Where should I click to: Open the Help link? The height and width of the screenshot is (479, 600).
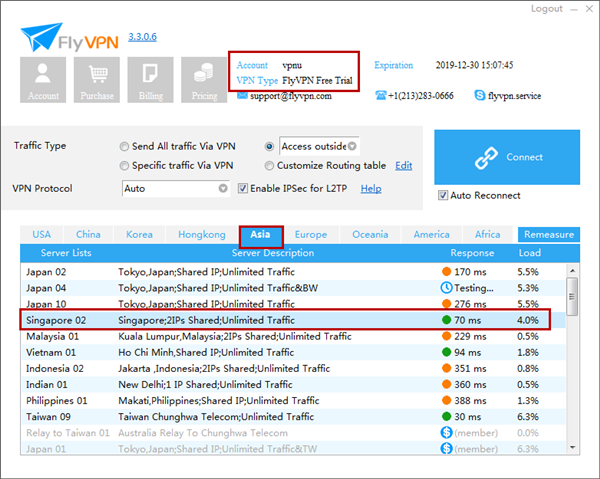pyautogui.click(x=371, y=189)
